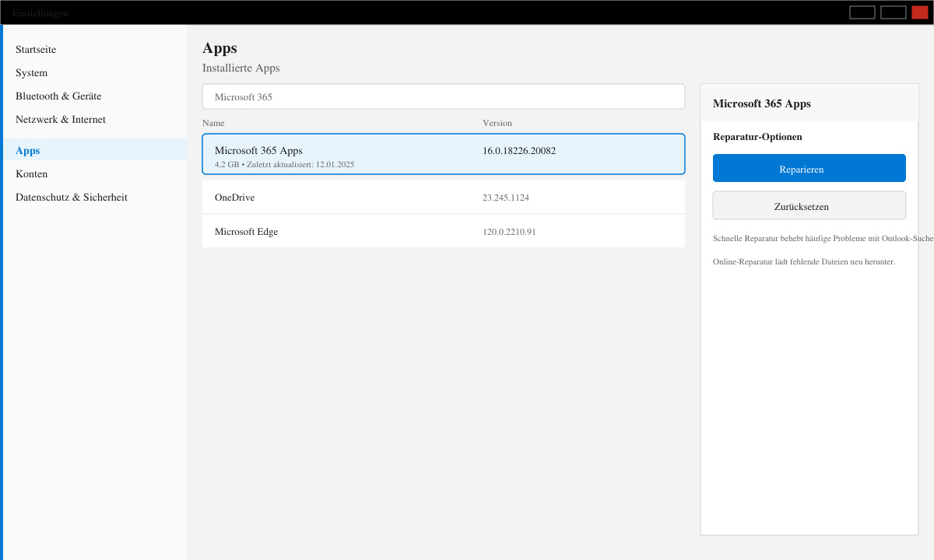The width and height of the screenshot is (934, 560).
Task: Click the Reparieren button
Action: click(x=809, y=168)
